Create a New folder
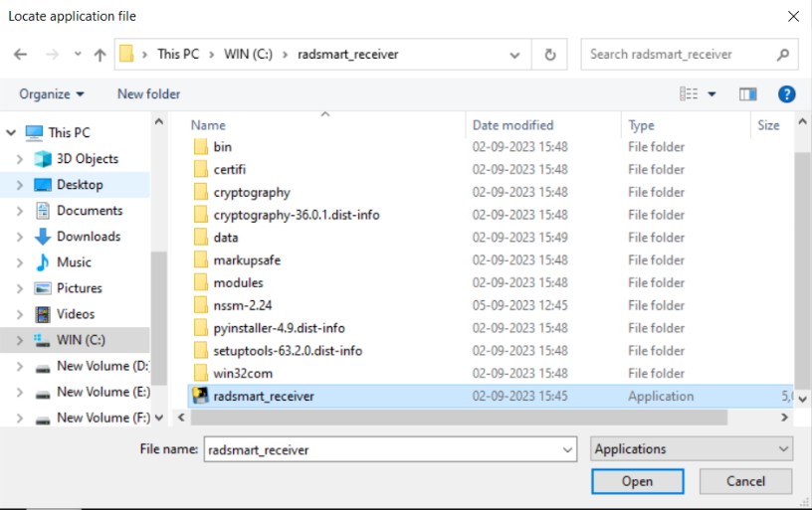Image resolution: width=812 pixels, height=510 pixels. pos(148,94)
